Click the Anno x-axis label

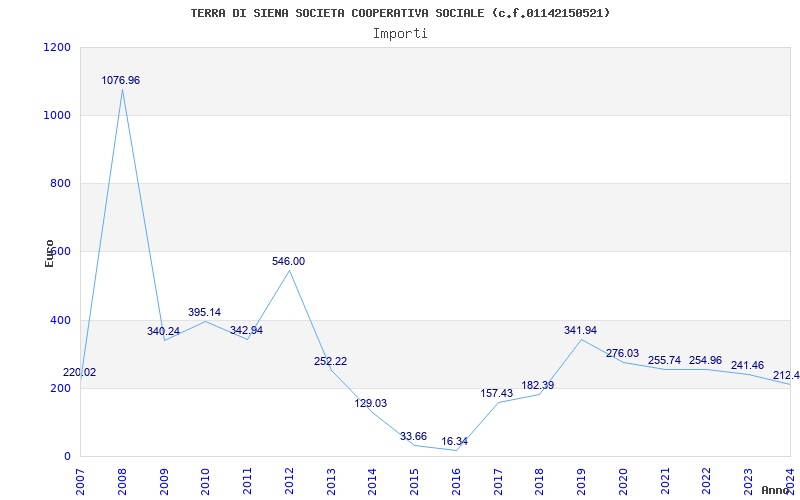[x=776, y=490]
